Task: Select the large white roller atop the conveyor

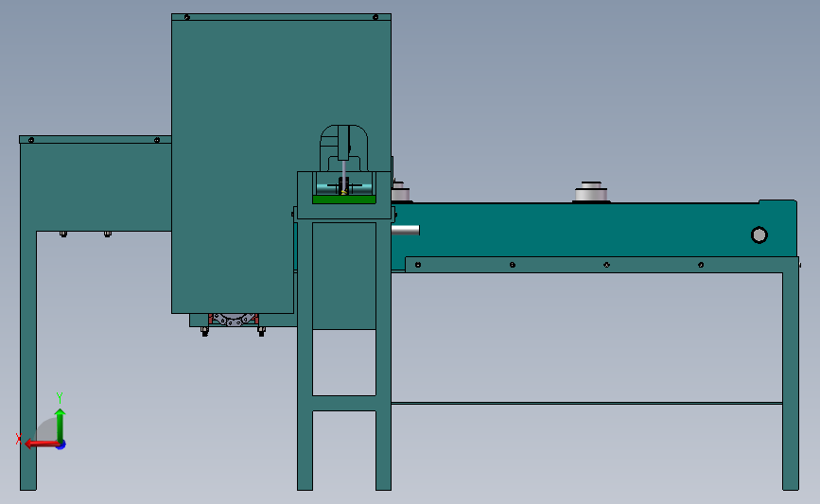Action: 591,192
